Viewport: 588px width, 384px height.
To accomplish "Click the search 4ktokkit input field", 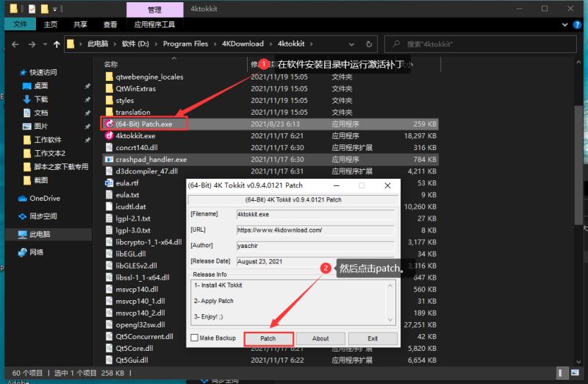I will coord(481,44).
